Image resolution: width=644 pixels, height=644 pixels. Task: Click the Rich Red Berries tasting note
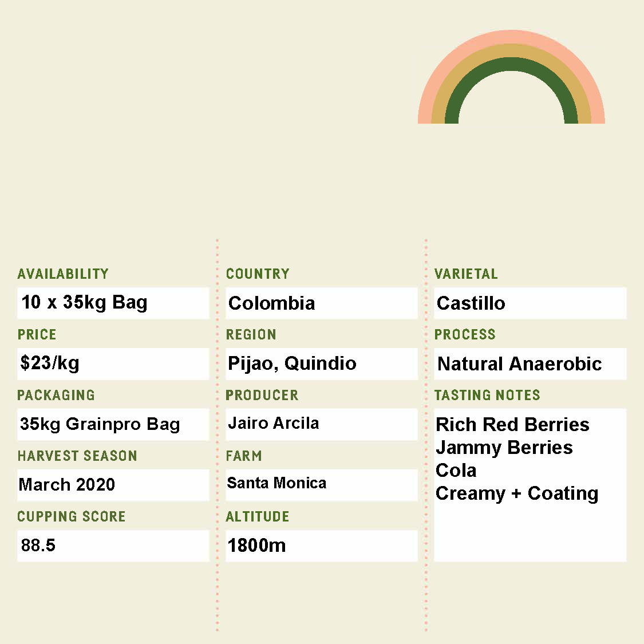[x=512, y=425]
